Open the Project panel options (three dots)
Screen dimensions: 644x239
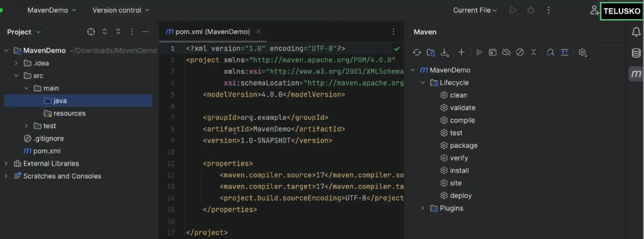(132, 31)
